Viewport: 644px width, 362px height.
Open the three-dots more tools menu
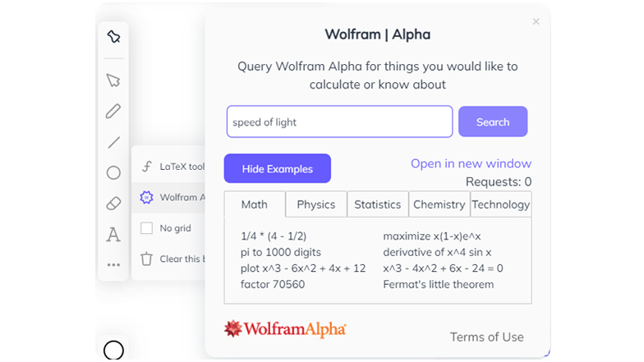113,265
